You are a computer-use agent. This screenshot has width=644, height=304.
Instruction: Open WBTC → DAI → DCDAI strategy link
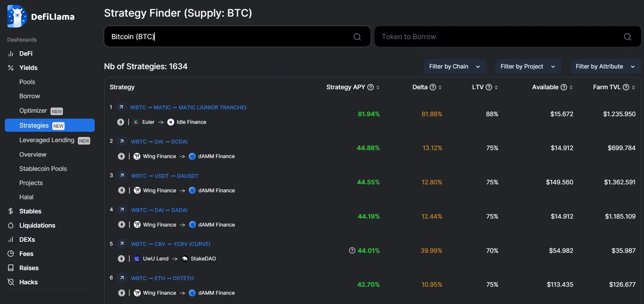click(x=159, y=142)
